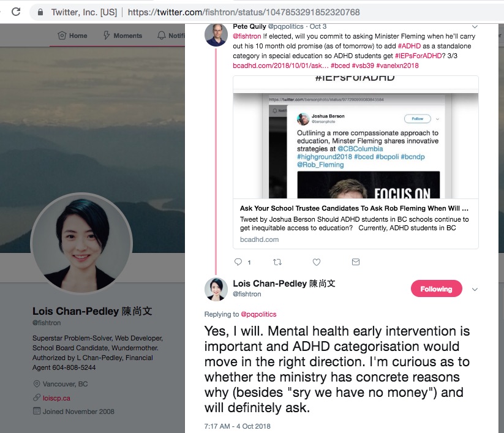
Task: Click the browser reload icon
Action: 16,12
